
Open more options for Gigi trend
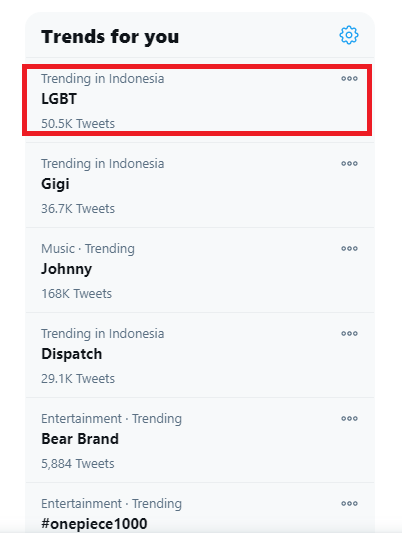[349, 164]
